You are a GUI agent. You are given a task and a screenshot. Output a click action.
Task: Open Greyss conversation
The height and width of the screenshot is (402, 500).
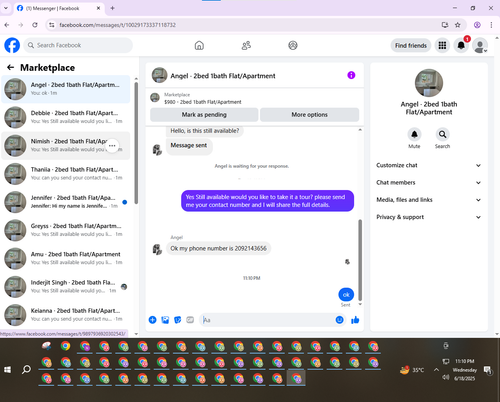(66, 230)
